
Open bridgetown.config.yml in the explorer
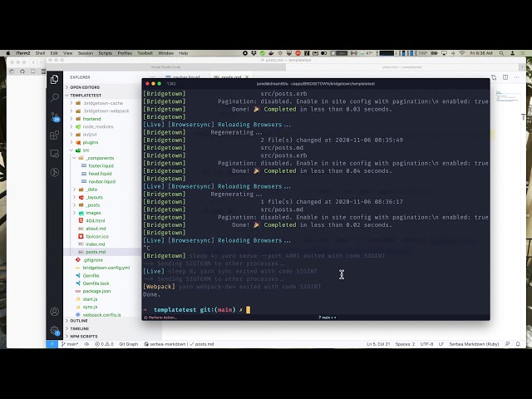tap(106, 268)
